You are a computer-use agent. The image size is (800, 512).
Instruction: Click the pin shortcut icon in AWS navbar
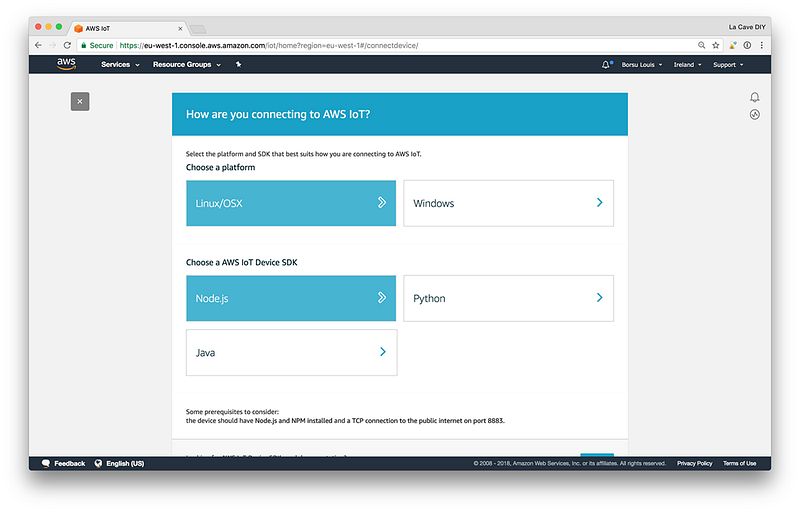click(238, 65)
